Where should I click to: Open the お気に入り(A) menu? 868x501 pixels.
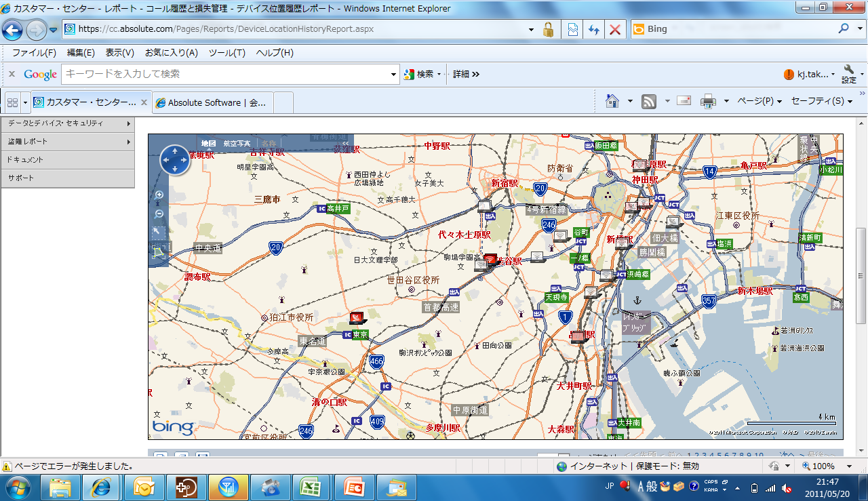[x=171, y=53]
